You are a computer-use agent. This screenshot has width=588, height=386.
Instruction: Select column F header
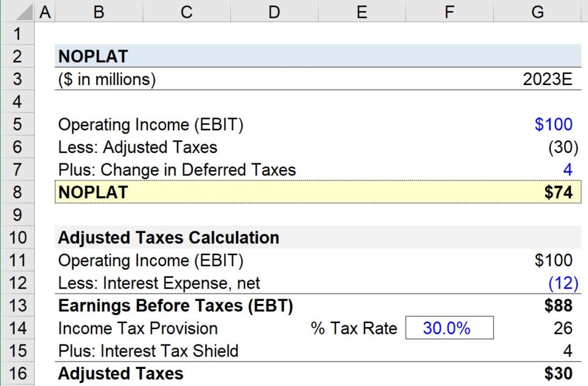pos(449,12)
